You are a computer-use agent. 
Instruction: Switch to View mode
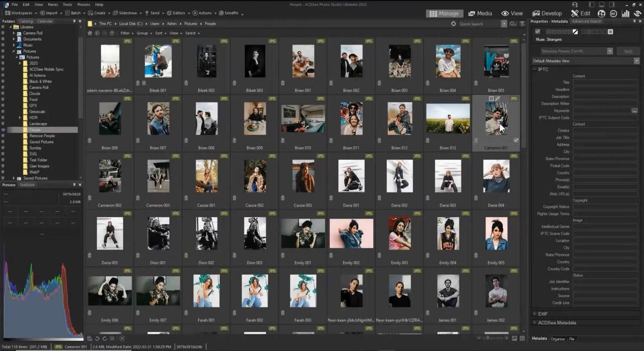[512, 13]
